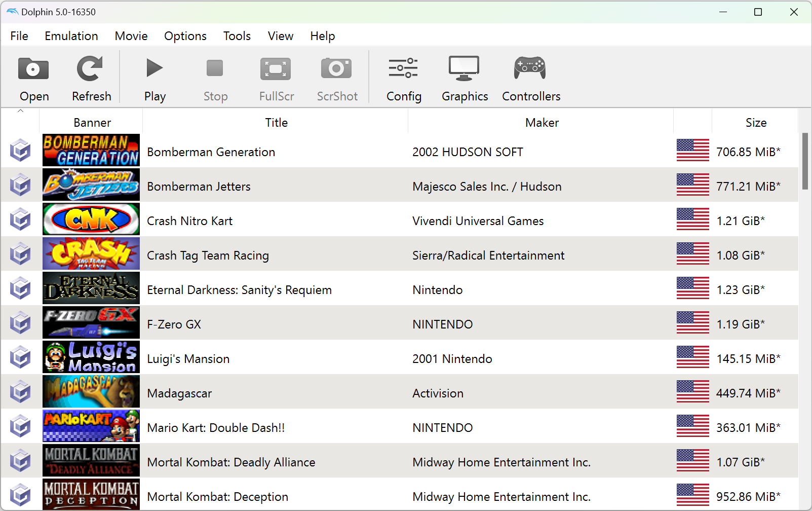This screenshot has height=511, width=812.
Task: Sort games by Title column header
Action: click(276, 123)
